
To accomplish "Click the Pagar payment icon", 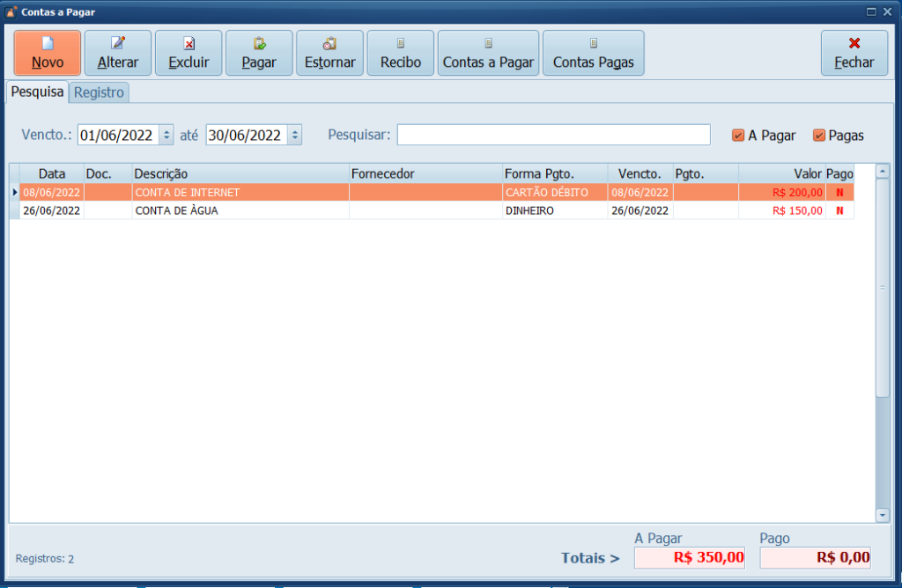I will (259, 43).
